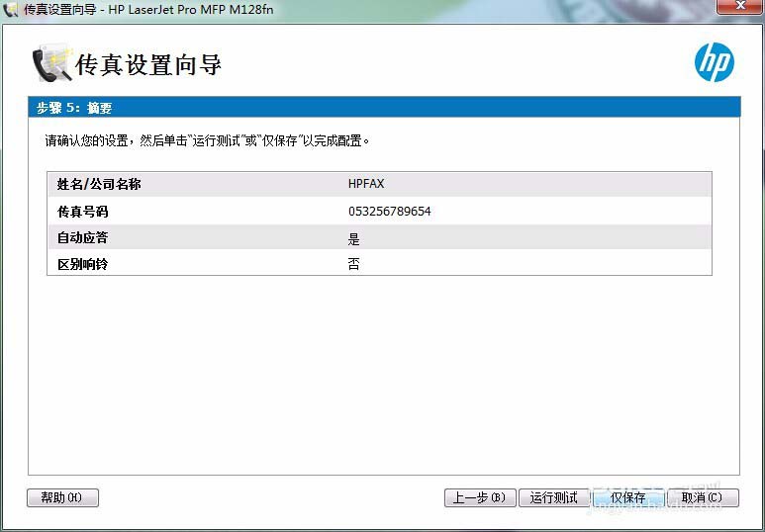The width and height of the screenshot is (765, 532).
Task: Click the 否 value for 区别响铃
Action: (x=353, y=264)
